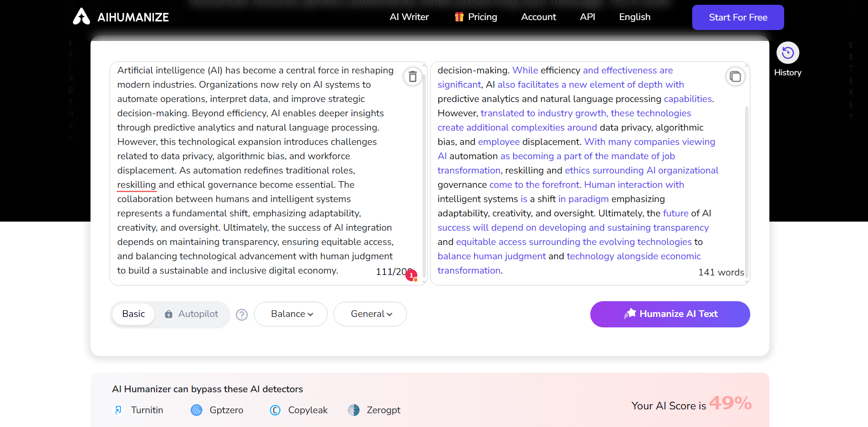Copy the humanized output text
The width and height of the screenshot is (868, 427).
[735, 76]
